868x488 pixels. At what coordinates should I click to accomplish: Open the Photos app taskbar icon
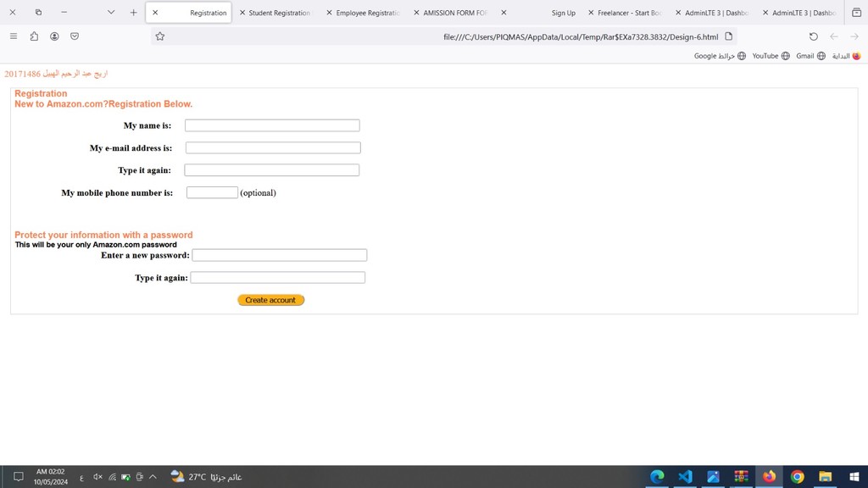point(713,476)
